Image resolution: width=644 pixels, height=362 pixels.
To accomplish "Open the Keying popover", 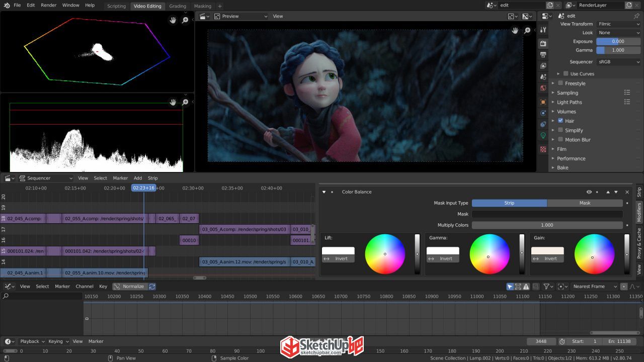I will (58, 341).
